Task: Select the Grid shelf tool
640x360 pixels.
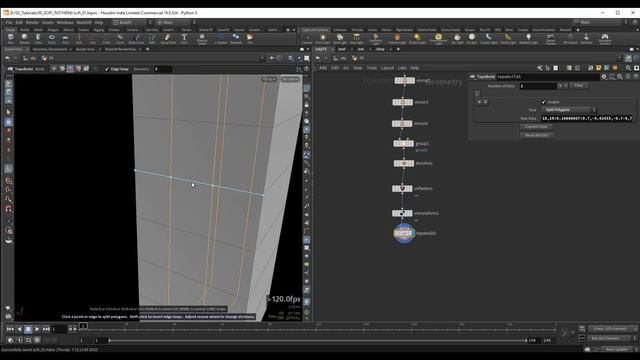Action: point(65,39)
